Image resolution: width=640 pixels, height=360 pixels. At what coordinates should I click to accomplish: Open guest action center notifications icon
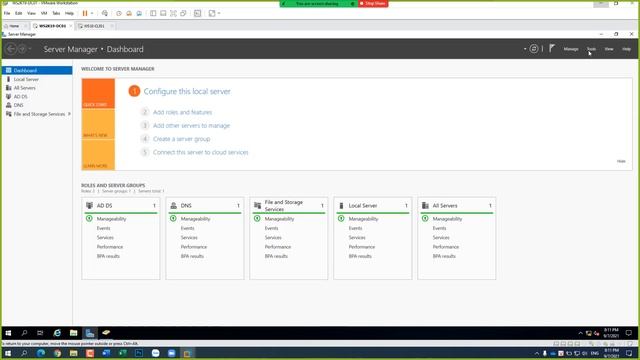[x=629, y=333]
